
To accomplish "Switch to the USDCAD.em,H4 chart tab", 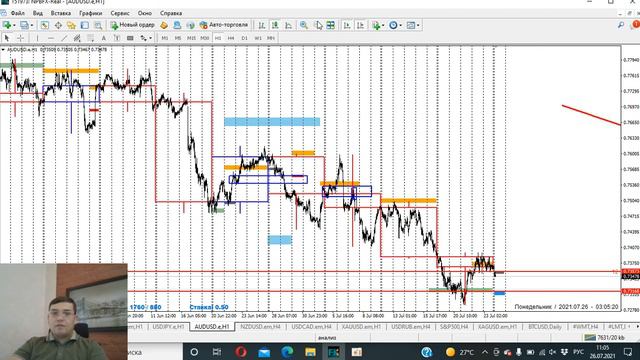I will click(311, 327).
